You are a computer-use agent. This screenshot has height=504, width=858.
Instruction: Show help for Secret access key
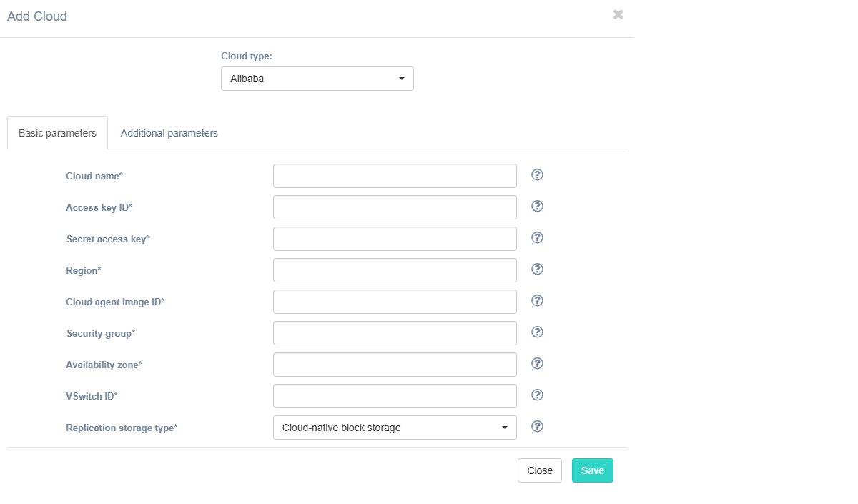tap(538, 238)
